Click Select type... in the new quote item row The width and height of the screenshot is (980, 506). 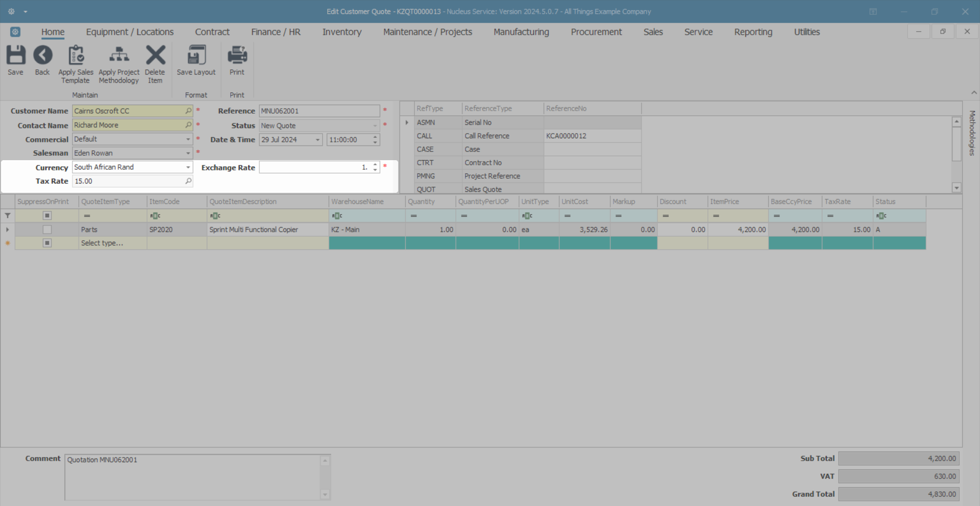pyautogui.click(x=102, y=243)
